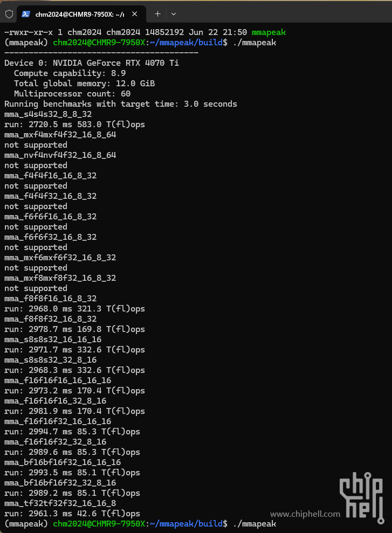The image size is (392, 533).
Task: Click the blue terminal profile icon in tab
Action: pos(26,14)
